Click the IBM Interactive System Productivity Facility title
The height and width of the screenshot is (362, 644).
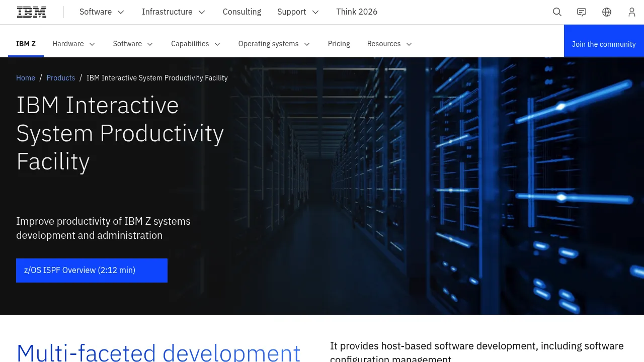coord(120,133)
